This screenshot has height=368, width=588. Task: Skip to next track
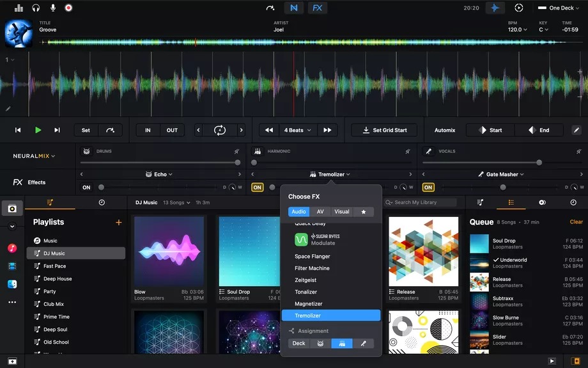click(x=57, y=130)
